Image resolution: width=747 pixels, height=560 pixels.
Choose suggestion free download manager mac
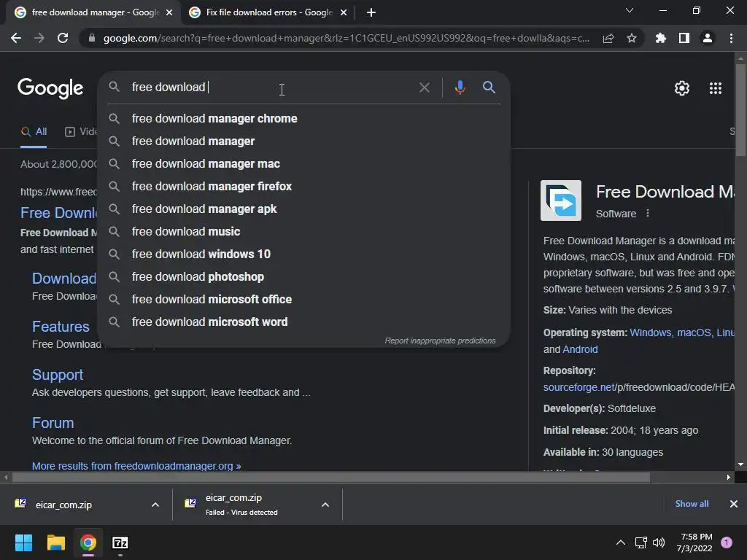coord(304,164)
